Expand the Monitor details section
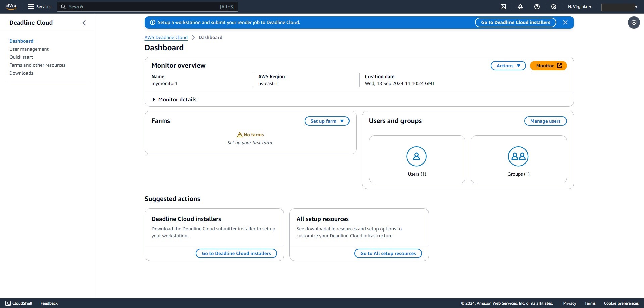The width and height of the screenshot is (644, 308). [x=174, y=99]
